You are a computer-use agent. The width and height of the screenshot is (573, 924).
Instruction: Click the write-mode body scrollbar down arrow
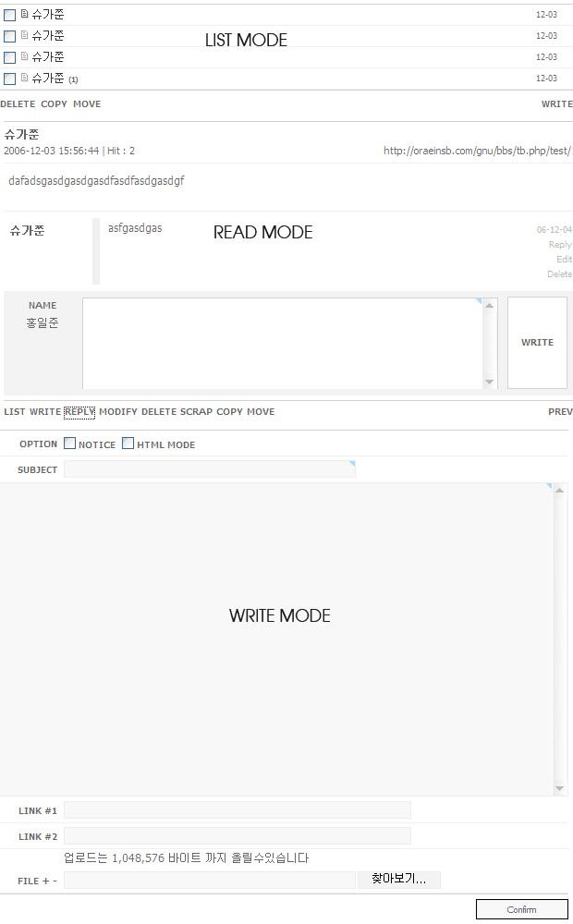coord(559,788)
